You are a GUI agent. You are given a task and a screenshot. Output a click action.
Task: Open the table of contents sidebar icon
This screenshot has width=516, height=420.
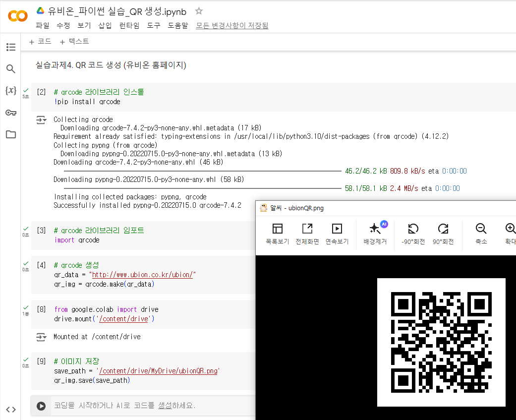coord(10,47)
